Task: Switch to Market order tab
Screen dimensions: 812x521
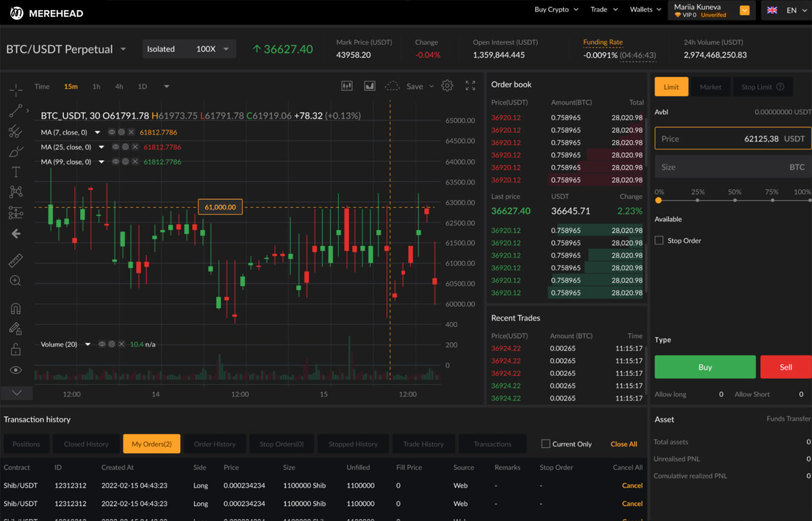Action: coord(710,87)
